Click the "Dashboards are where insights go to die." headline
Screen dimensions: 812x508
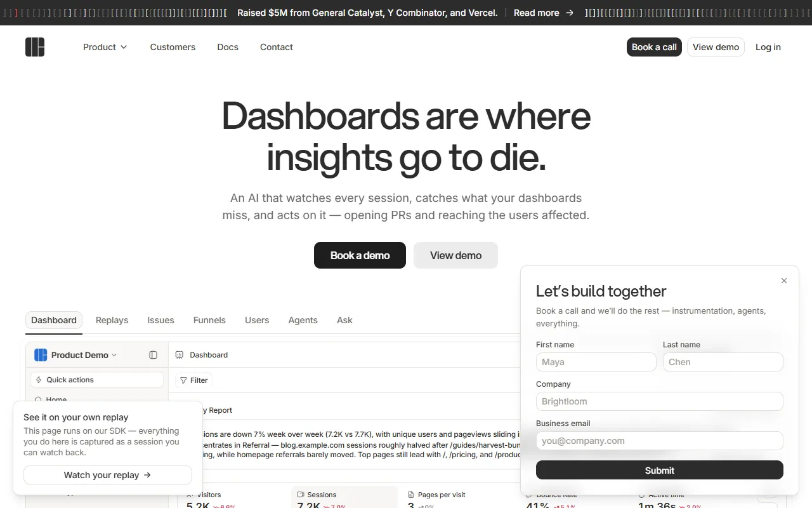[x=406, y=137]
